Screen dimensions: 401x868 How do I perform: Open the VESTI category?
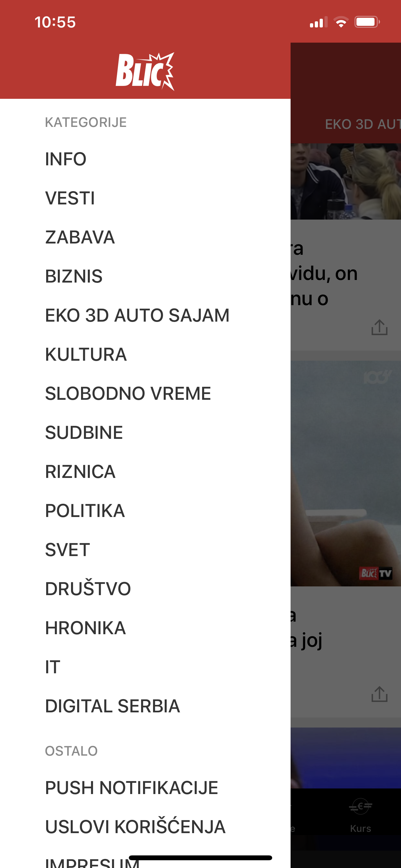pyautogui.click(x=70, y=198)
